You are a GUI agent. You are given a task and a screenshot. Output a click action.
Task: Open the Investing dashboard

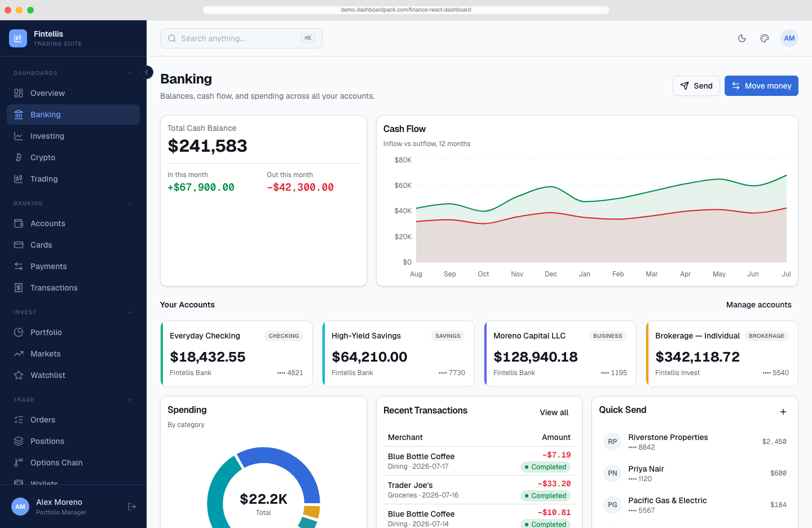(73, 136)
